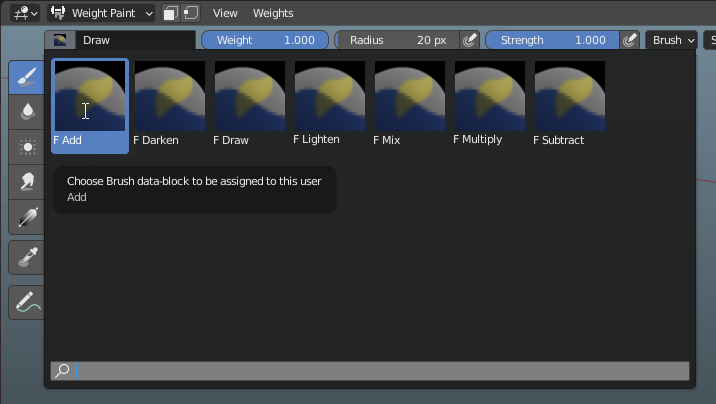Choose the F Multiply brush thumbnail

[490, 106]
